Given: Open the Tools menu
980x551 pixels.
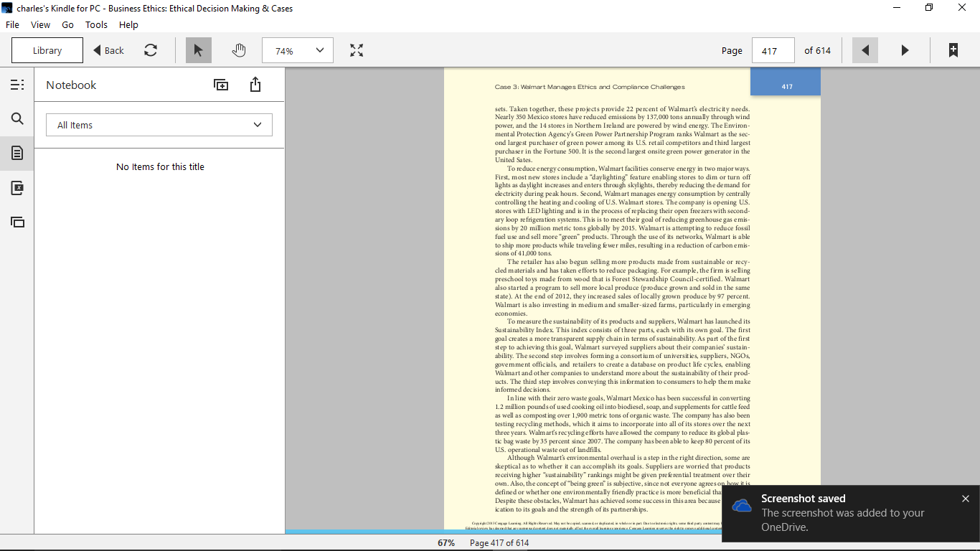Looking at the screenshot, I should pyautogui.click(x=96, y=24).
